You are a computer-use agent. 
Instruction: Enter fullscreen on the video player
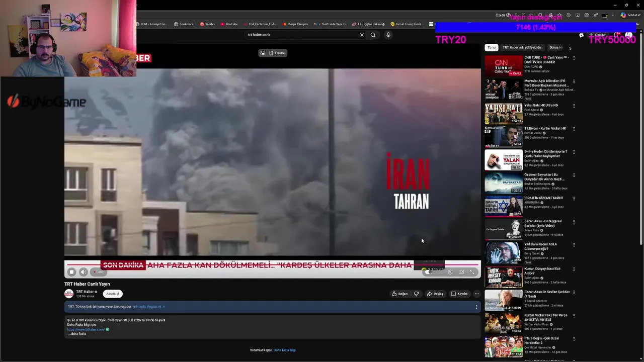(x=472, y=272)
